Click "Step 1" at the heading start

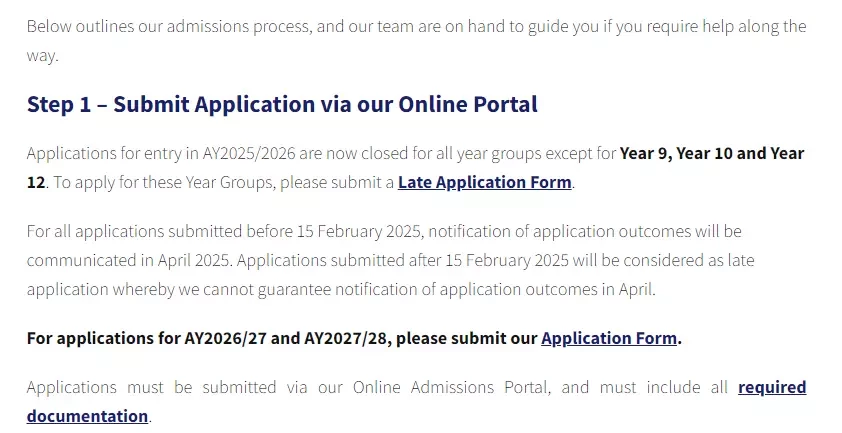tap(59, 104)
